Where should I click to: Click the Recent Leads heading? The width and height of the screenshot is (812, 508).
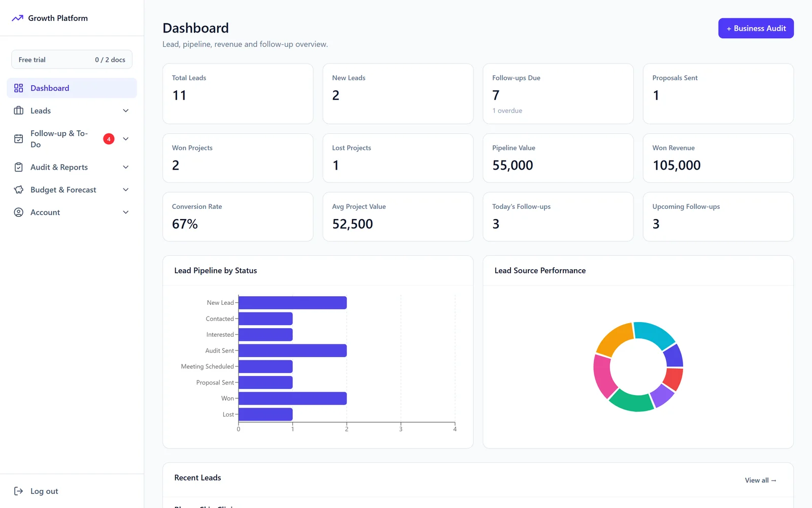click(x=198, y=478)
